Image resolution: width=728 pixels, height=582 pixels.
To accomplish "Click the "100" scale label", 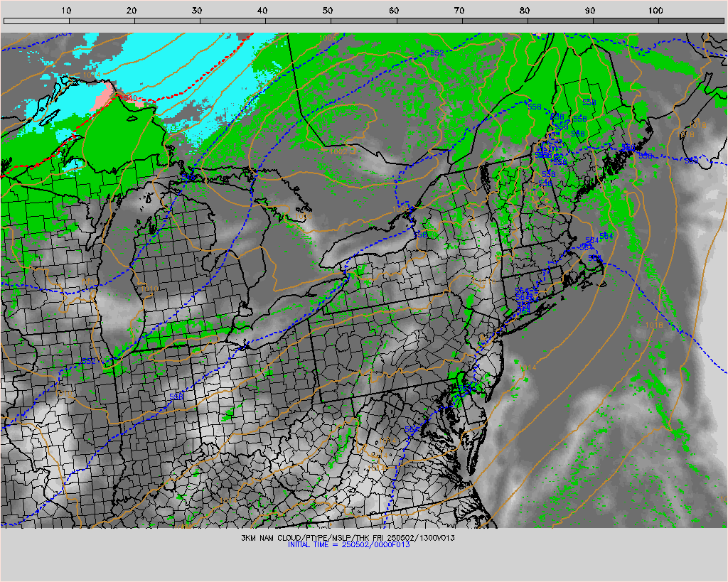I will [655, 10].
